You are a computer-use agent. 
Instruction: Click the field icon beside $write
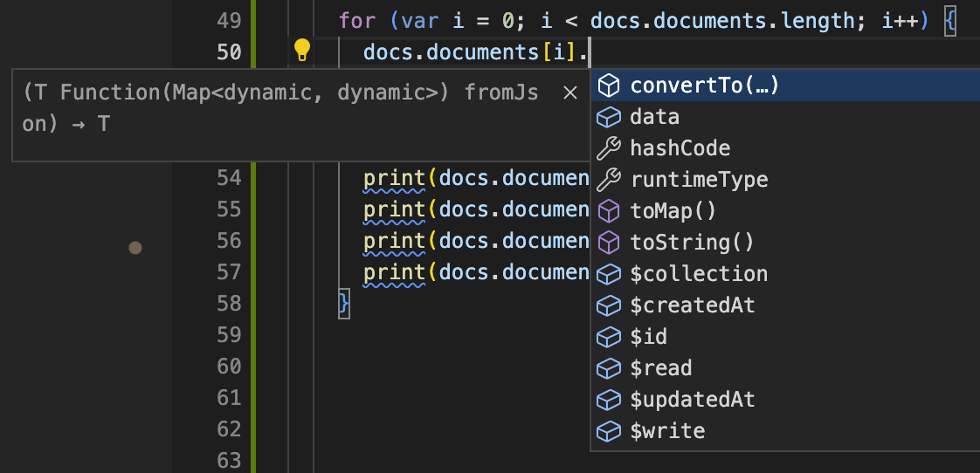point(609,431)
